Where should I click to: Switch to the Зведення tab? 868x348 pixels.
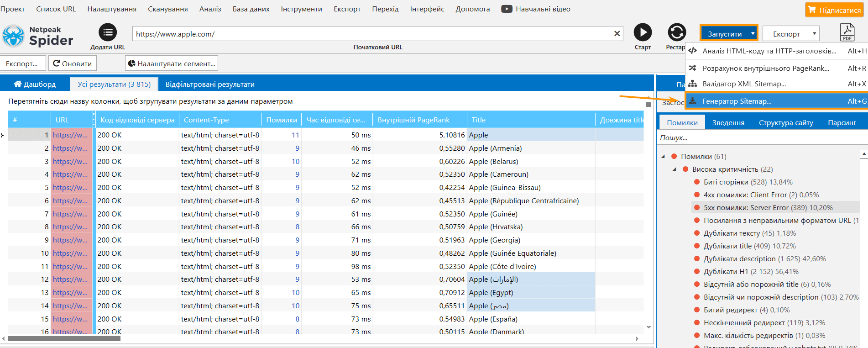[728, 122]
